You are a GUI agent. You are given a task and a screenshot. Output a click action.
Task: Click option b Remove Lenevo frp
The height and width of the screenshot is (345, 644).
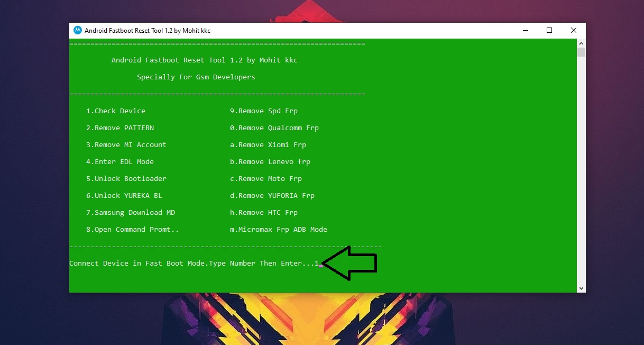[x=270, y=161]
